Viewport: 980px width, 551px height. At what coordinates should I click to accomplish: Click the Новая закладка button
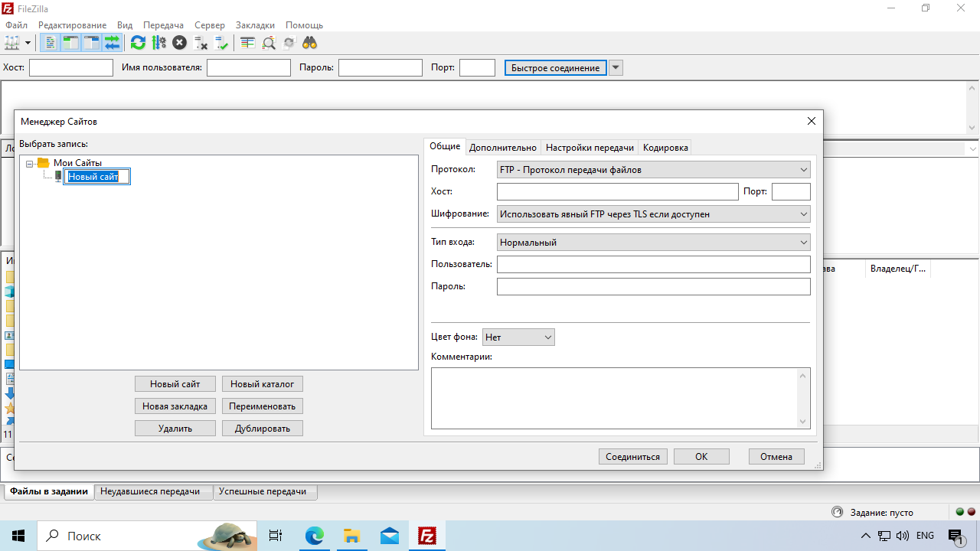(175, 406)
